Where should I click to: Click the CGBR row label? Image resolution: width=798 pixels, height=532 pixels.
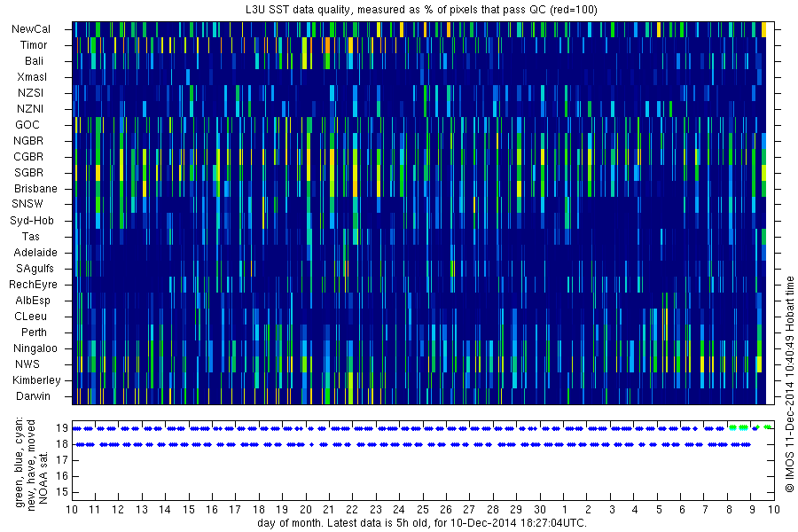[28, 157]
